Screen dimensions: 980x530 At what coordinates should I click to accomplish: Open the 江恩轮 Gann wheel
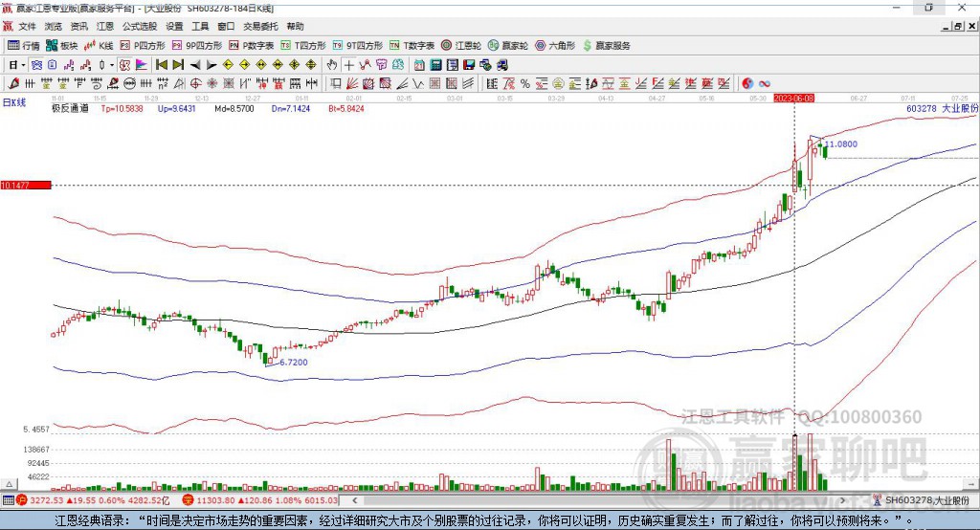point(460,46)
